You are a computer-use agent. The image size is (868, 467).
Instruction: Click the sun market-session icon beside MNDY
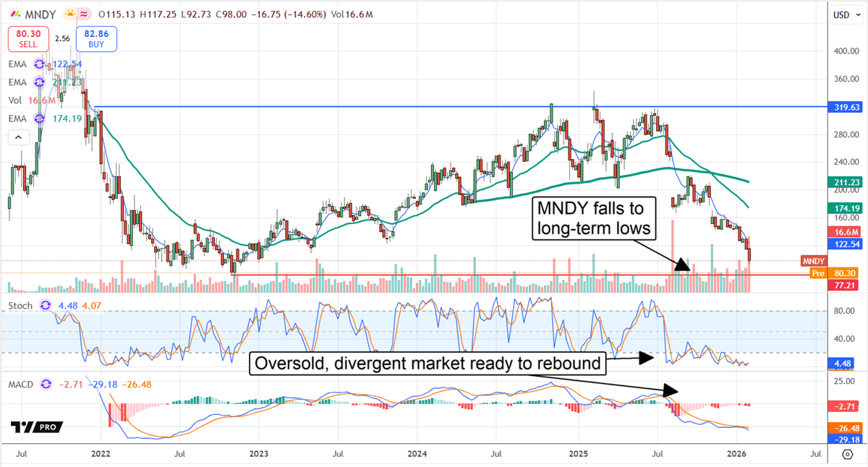tap(70, 14)
